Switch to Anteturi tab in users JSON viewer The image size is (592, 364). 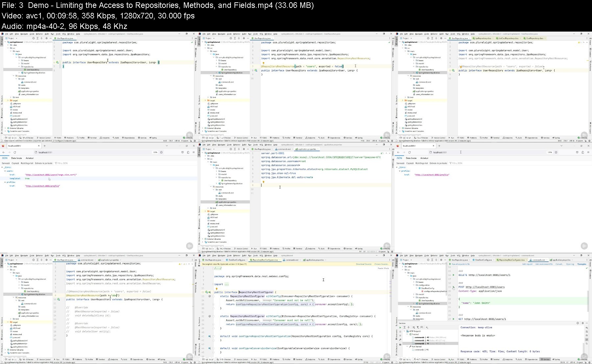coord(30,158)
